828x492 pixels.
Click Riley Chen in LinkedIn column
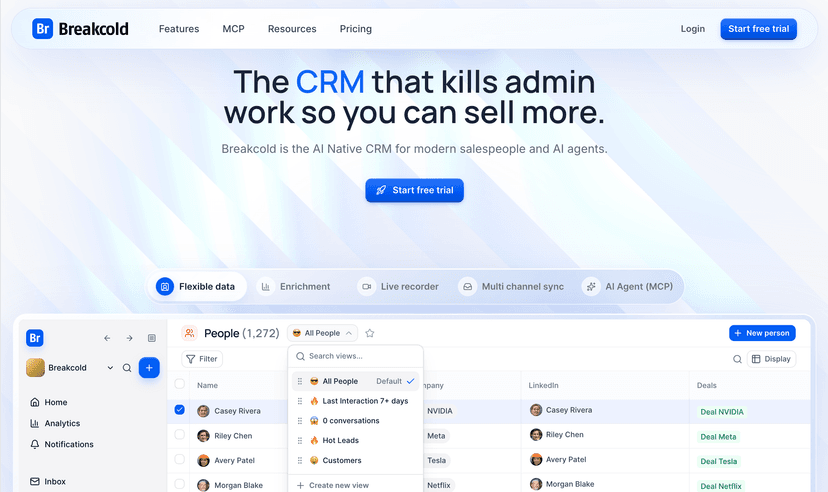pyautogui.click(x=557, y=434)
